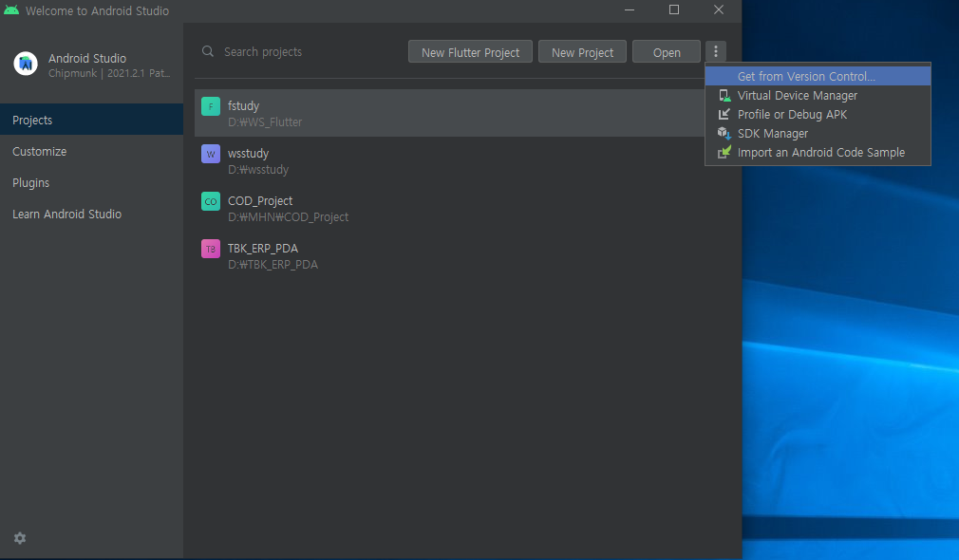Click the Open button

click(x=666, y=52)
